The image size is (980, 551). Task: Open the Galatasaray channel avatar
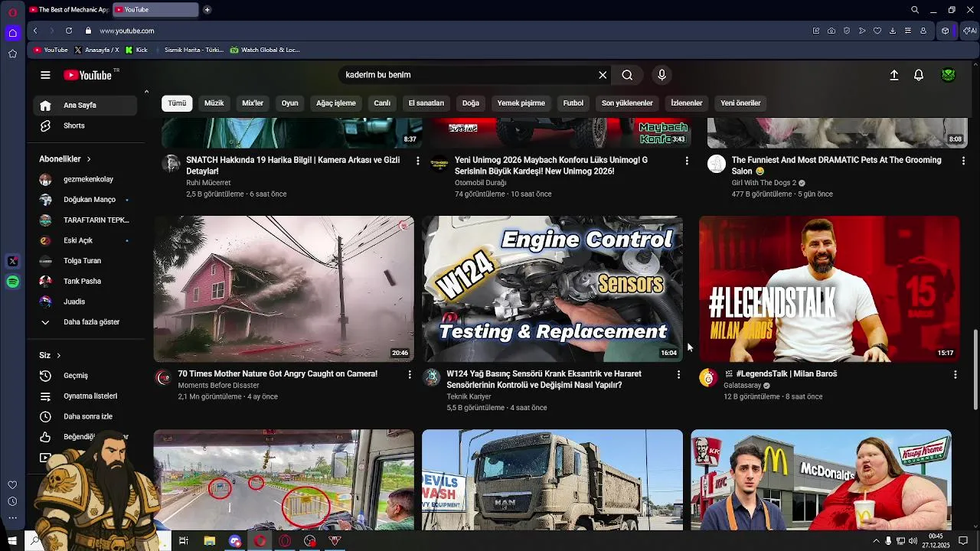(708, 378)
